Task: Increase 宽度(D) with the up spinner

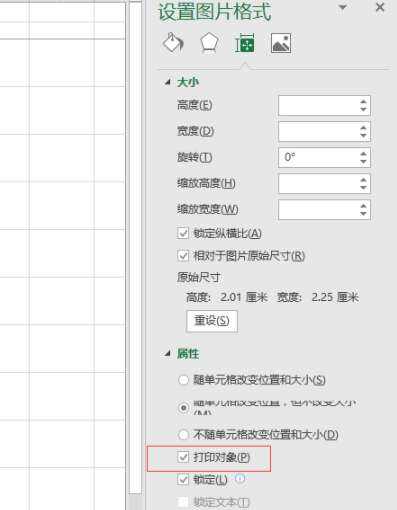Action: tap(363, 128)
